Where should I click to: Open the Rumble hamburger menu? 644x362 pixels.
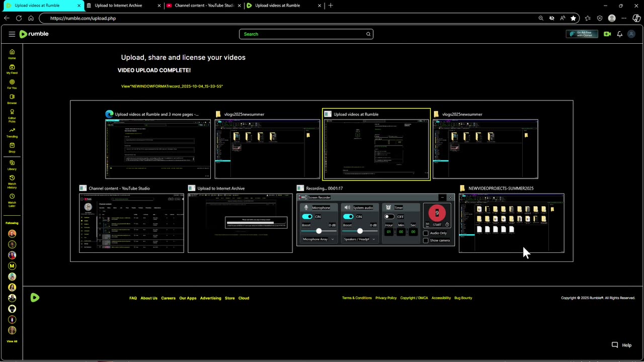pos(12,34)
